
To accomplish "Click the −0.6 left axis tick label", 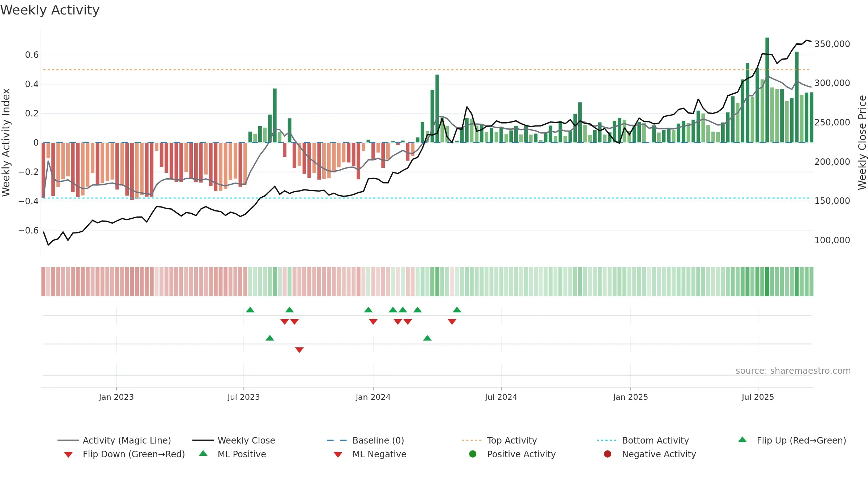I will point(29,230).
